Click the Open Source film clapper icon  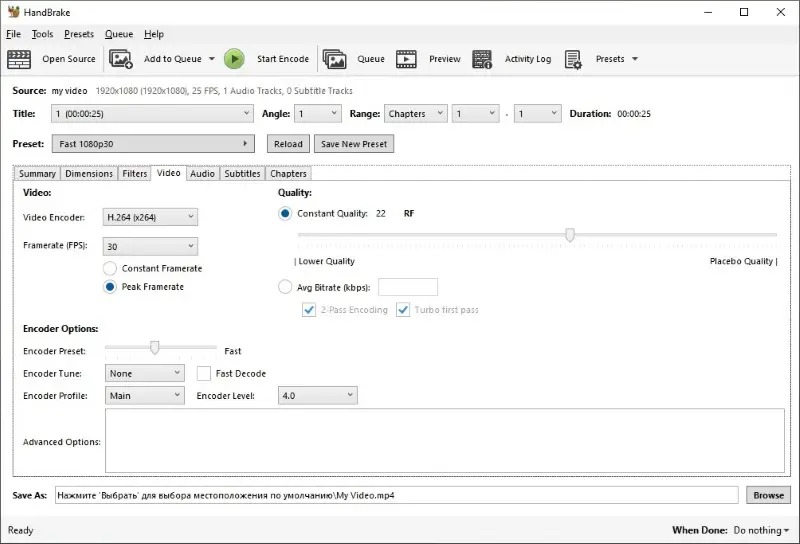(x=19, y=59)
